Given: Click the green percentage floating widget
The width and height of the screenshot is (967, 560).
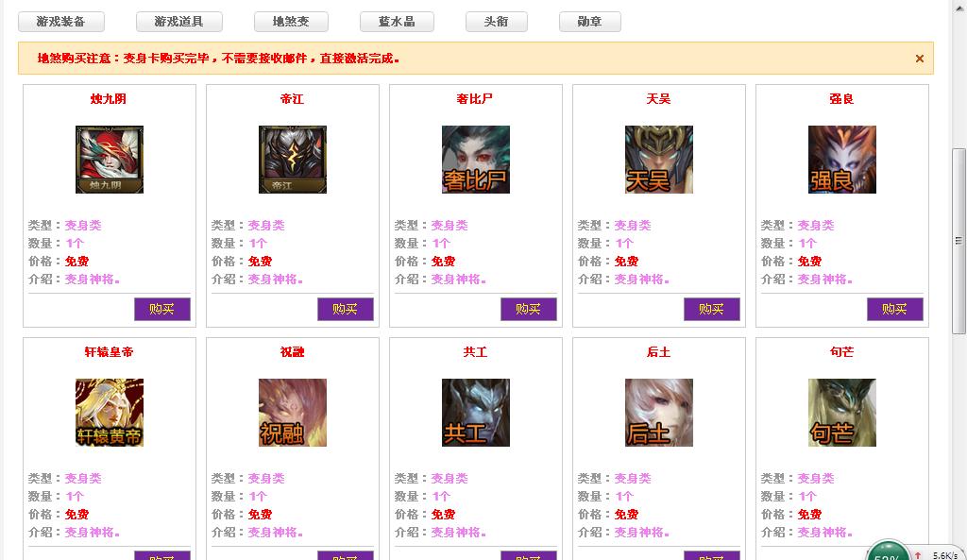Looking at the screenshot, I should click(x=888, y=551).
